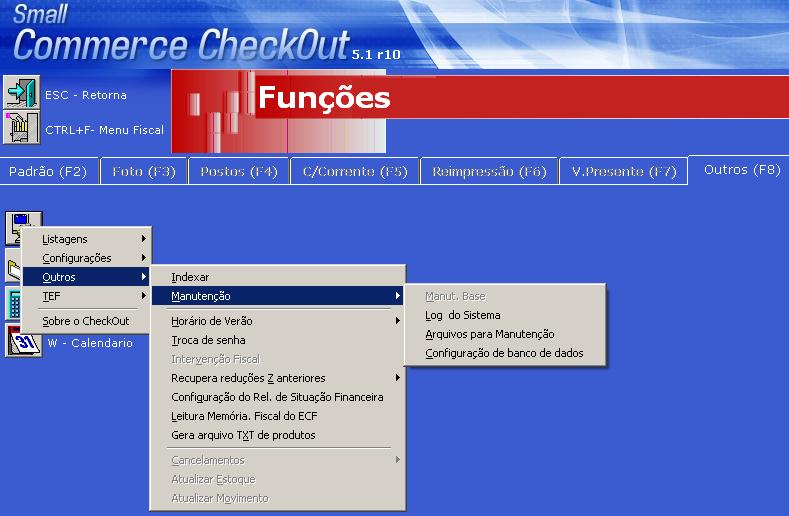Open Configuração do Rel. de Situação Financeira
The width and height of the screenshot is (789, 516).
pos(278,397)
